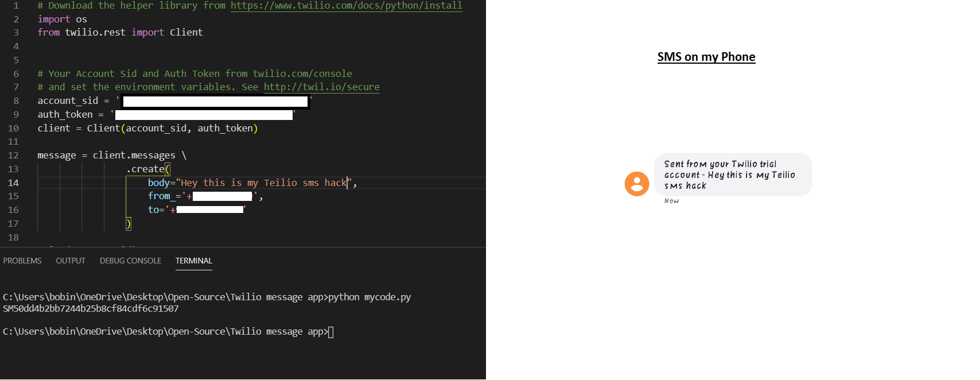Image resolution: width=980 pixels, height=380 pixels.
Task: Switch to the OUTPUT tab
Action: [71, 261]
